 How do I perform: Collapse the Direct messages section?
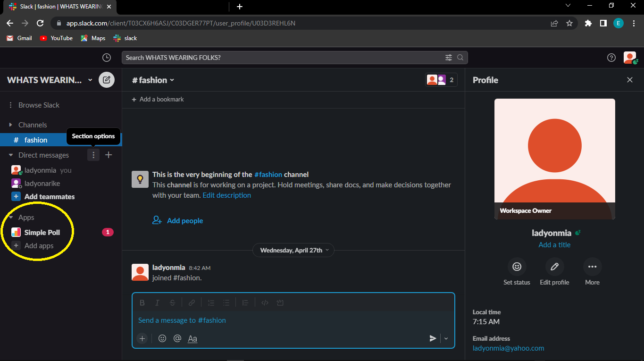[x=10, y=155]
